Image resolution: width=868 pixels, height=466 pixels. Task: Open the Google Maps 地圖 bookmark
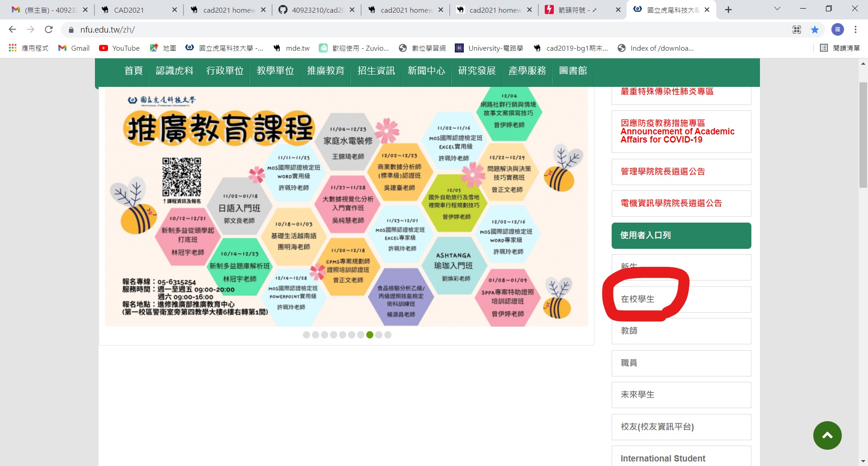163,48
